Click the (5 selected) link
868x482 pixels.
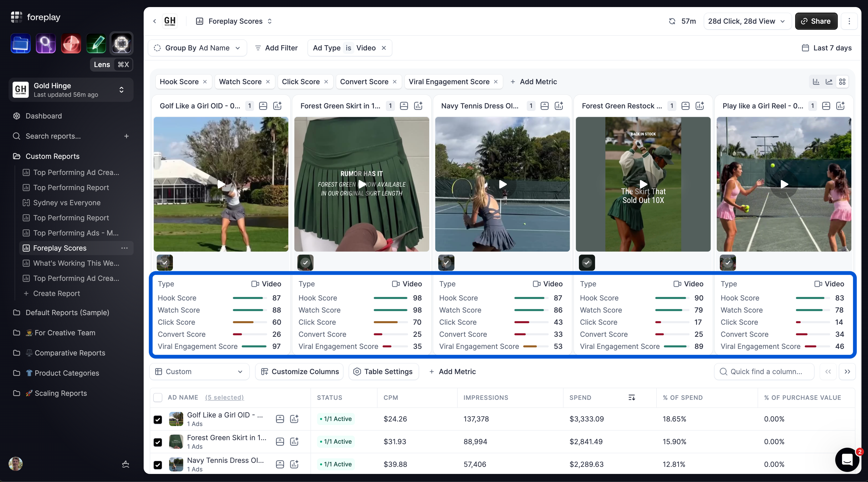[x=224, y=397]
